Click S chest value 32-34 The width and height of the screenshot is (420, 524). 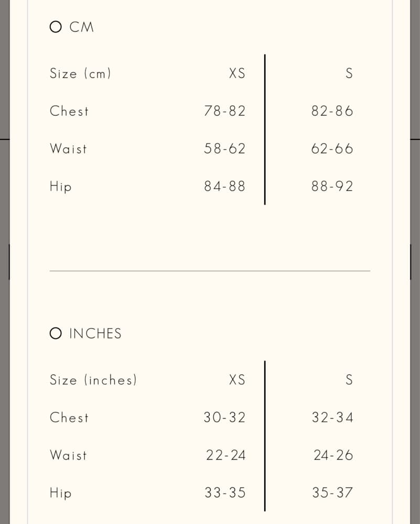tap(332, 418)
